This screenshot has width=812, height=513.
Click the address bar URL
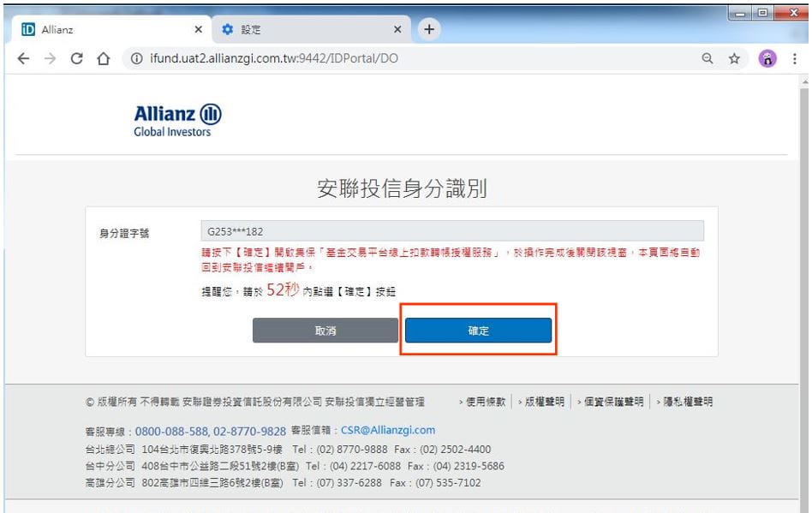(x=274, y=58)
